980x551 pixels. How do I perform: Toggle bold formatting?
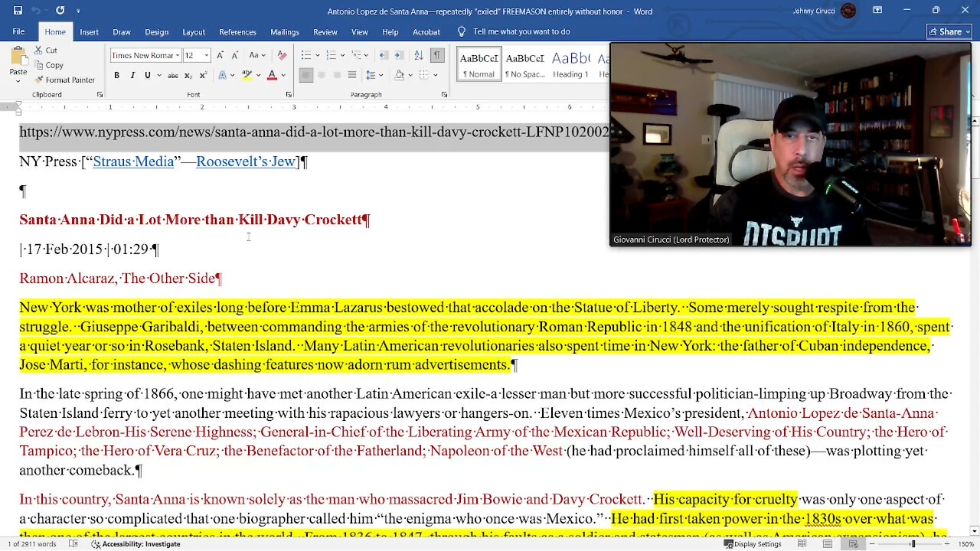coord(116,75)
